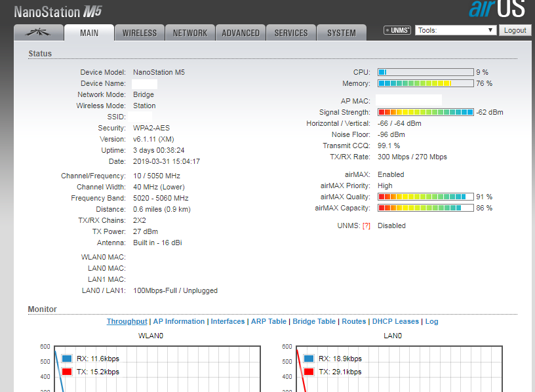535x392 pixels.
Task: Click the Noise Floor value -96 dBm
Action: (391, 134)
